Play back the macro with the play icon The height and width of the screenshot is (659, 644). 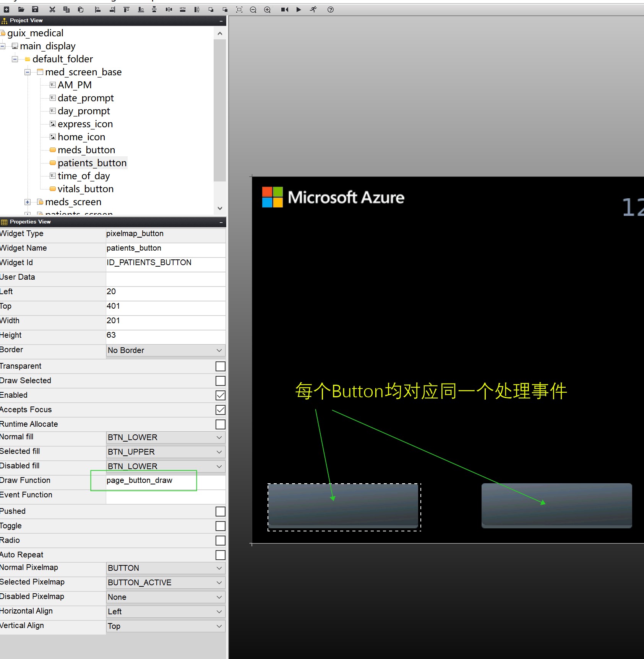coord(299,10)
